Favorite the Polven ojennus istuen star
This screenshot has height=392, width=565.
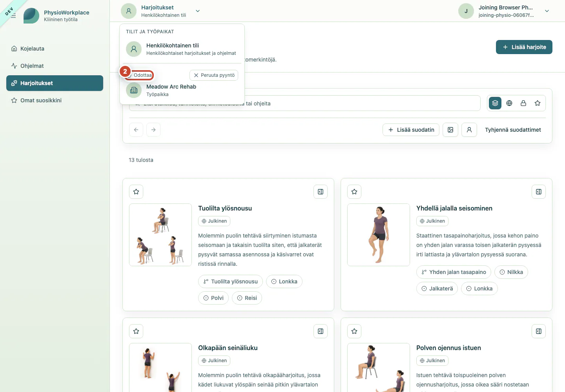pos(354,331)
